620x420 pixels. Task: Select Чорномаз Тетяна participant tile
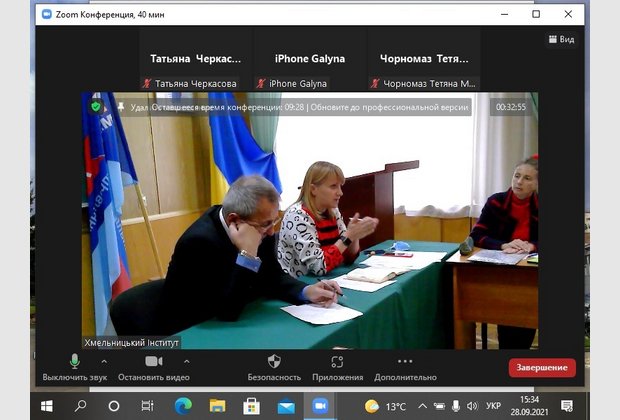pyautogui.click(x=424, y=59)
